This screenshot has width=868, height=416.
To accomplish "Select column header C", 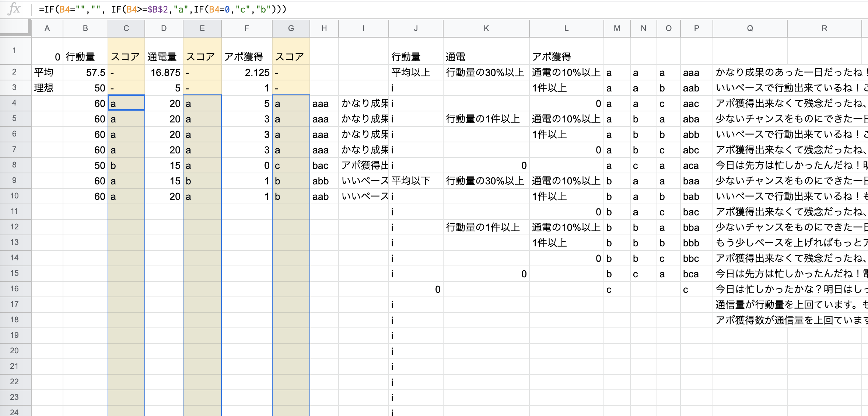I will click(126, 28).
